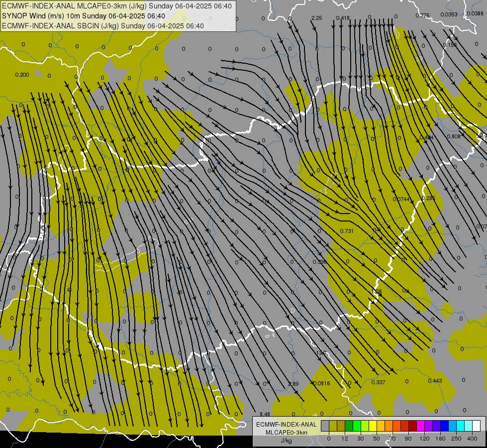Click the map value '0.0353'
The width and height of the screenshot is (487, 448).
[x=449, y=14]
